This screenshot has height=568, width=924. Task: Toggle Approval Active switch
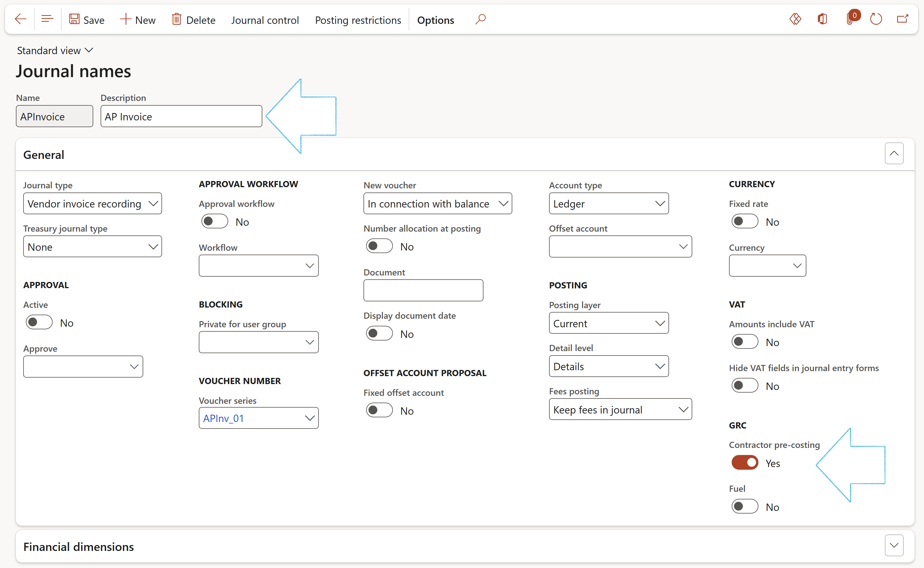pos(39,322)
